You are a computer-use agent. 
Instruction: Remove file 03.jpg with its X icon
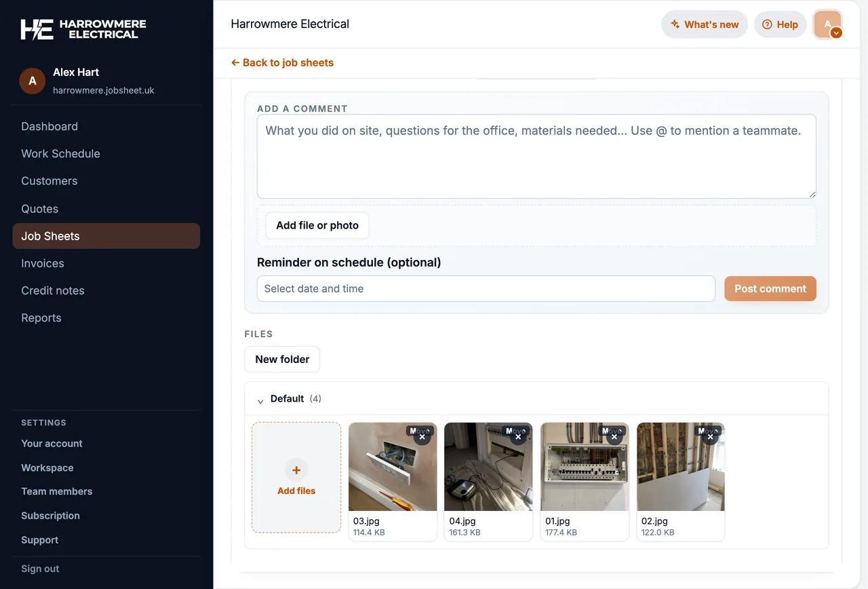point(422,437)
